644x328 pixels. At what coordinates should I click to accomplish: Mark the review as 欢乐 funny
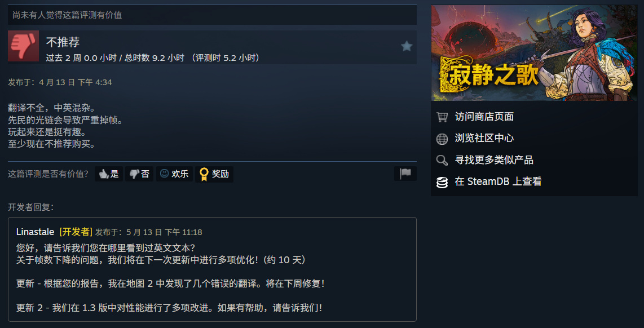point(174,174)
